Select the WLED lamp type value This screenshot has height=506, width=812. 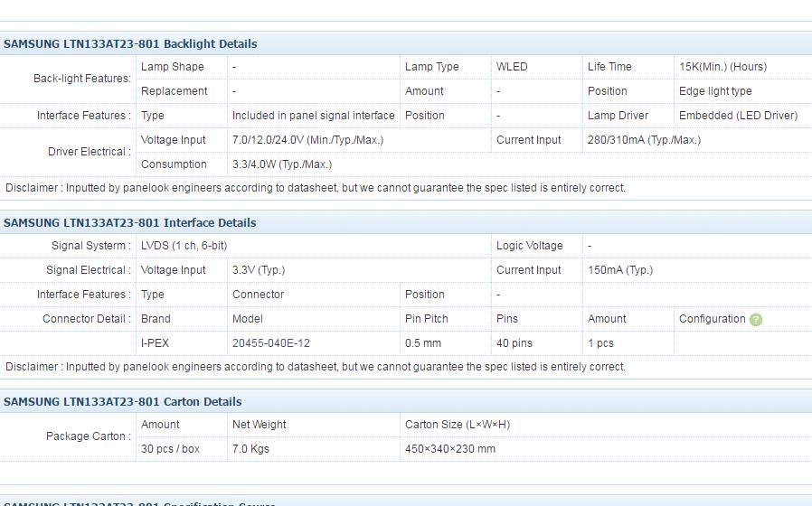(x=512, y=67)
